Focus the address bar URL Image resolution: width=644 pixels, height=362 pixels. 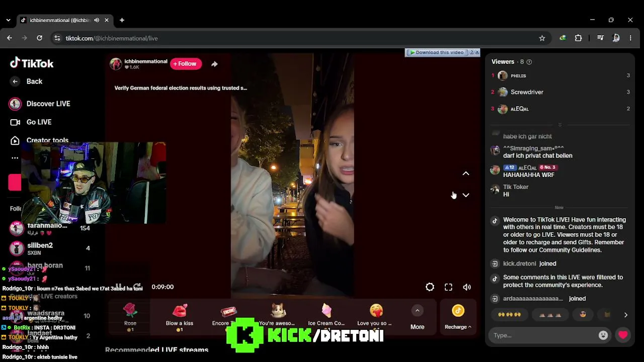(x=112, y=38)
